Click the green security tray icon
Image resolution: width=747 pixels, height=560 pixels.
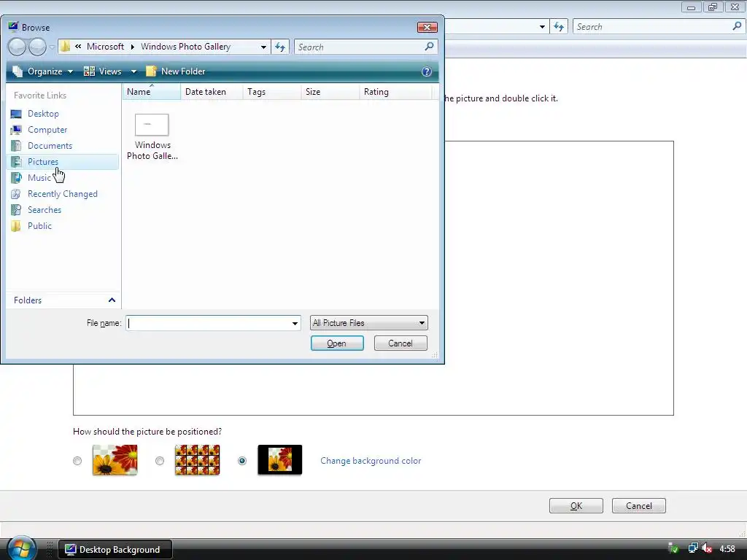coord(673,548)
